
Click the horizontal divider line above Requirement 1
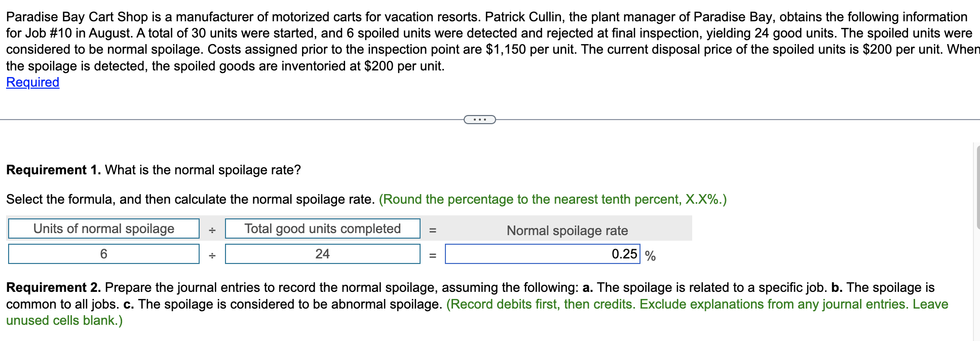[228, 120]
